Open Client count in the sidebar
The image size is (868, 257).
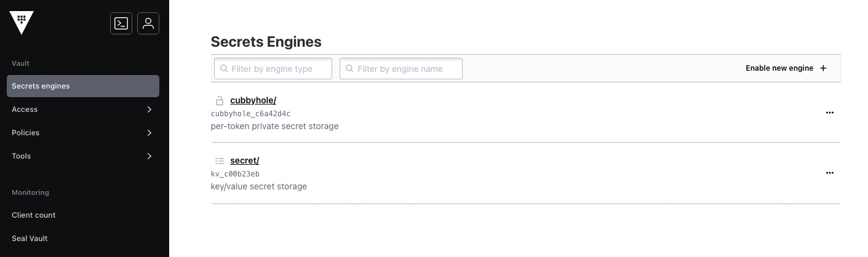[34, 215]
